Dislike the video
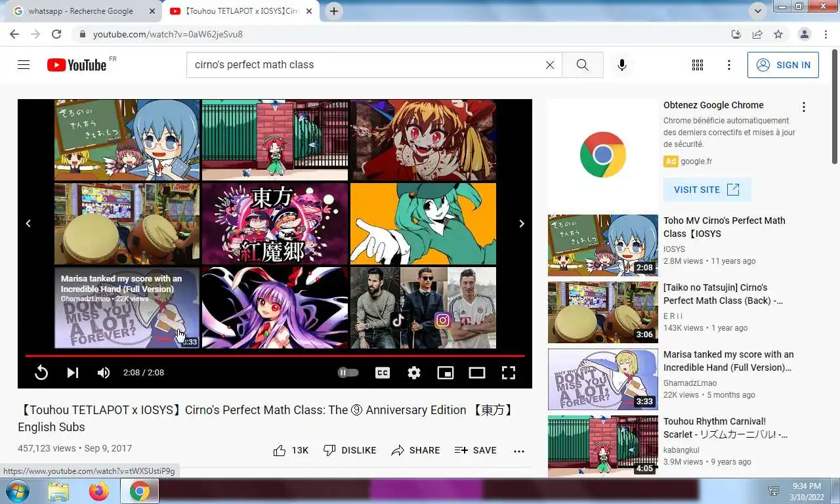 350,450
